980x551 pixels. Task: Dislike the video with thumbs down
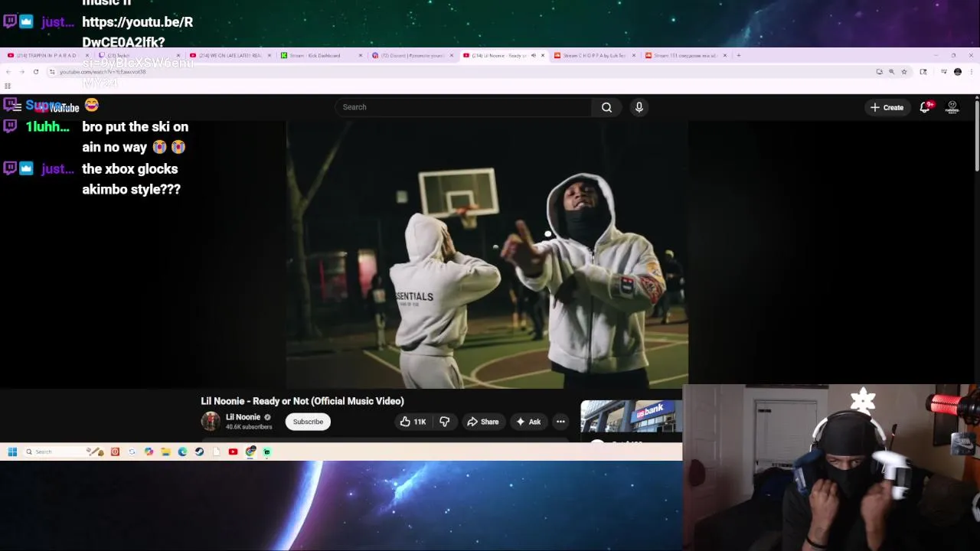(444, 422)
